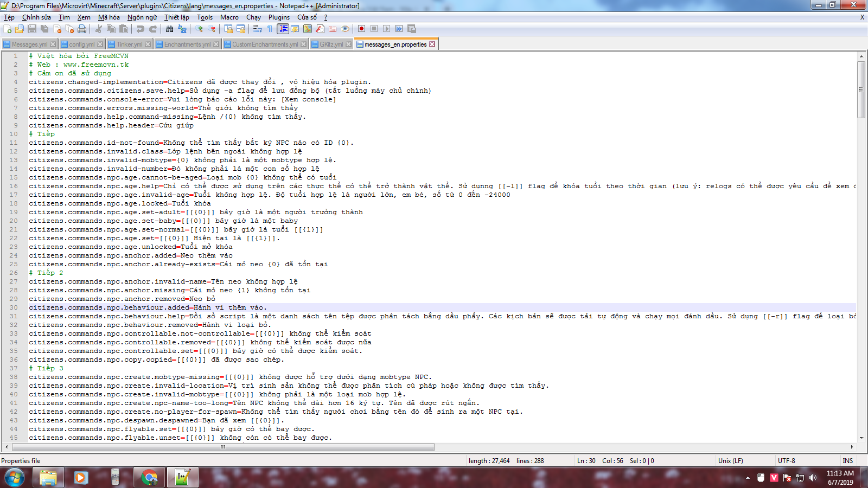
Task: Save the current file using toolbar icon
Action: point(32,29)
